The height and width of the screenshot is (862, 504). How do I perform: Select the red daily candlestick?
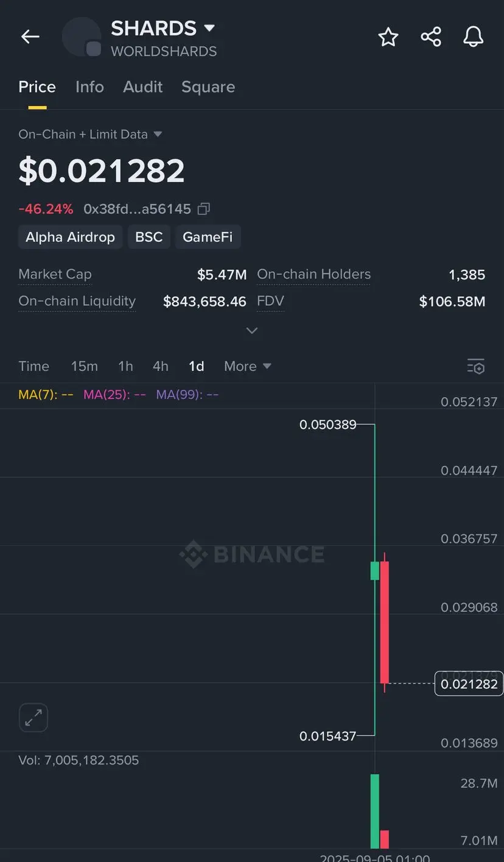(385, 622)
